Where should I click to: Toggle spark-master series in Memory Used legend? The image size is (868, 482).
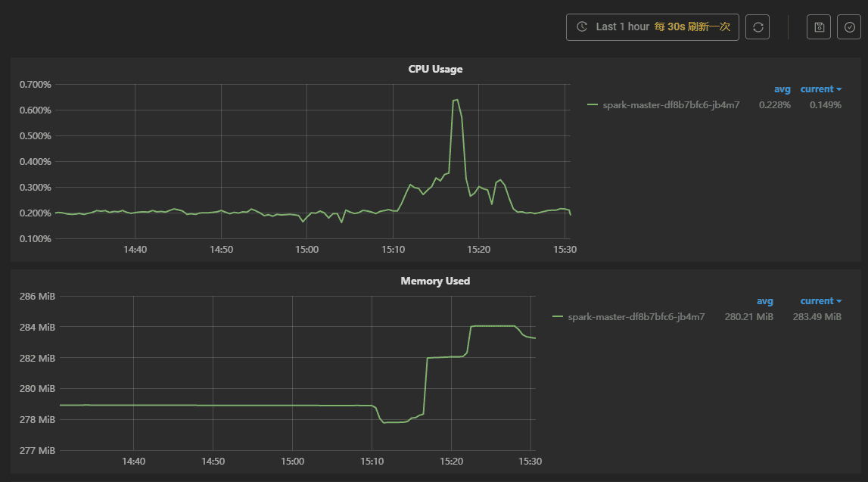(636, 317)
